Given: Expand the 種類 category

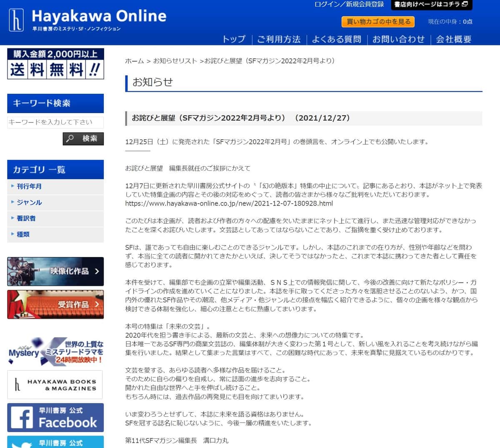Looking at the screenshot, I should click(23, 234).
